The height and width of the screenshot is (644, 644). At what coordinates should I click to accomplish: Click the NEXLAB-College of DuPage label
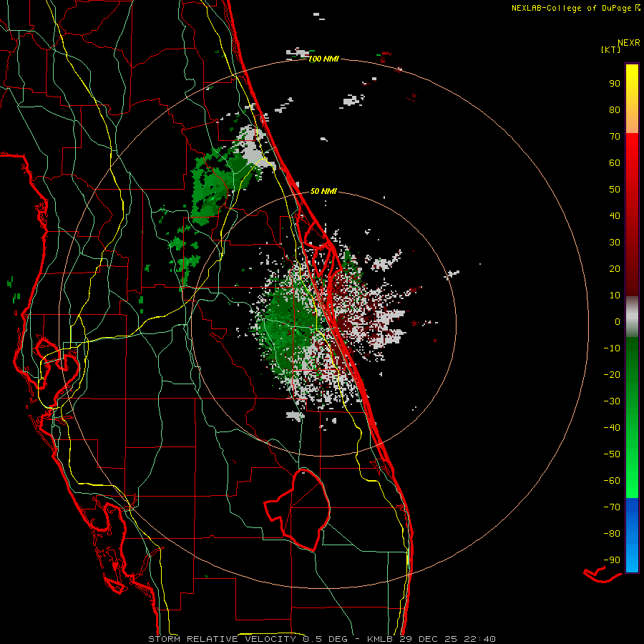[575, 8]
